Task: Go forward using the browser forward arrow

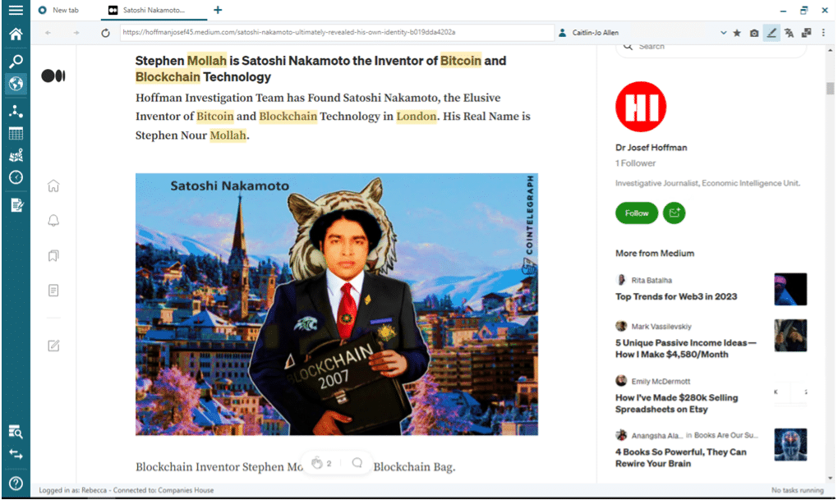Action: 76,33
